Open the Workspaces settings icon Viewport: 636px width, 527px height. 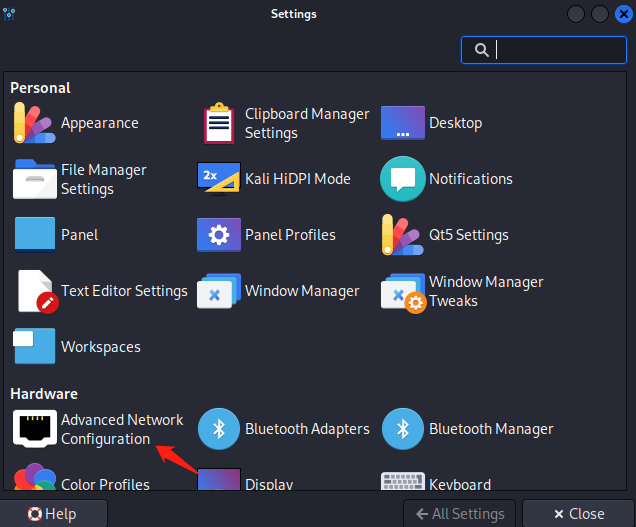coord(34,347)
